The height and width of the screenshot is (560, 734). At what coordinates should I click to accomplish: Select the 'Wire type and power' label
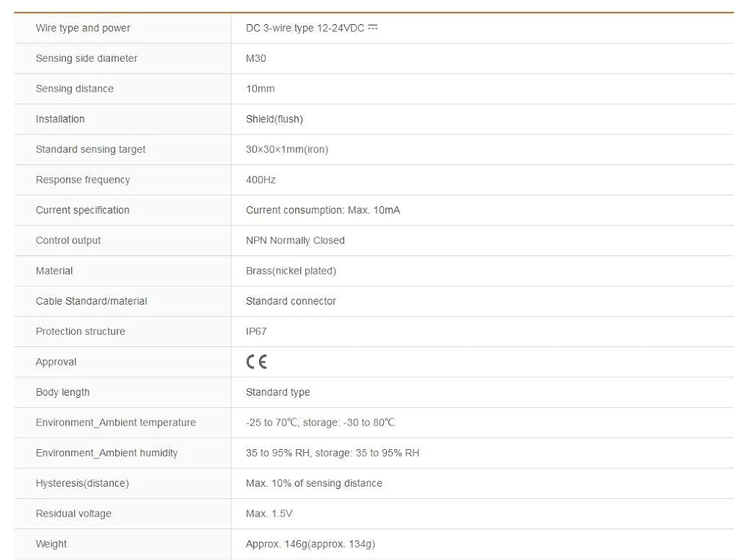click(x=83, y=28)
